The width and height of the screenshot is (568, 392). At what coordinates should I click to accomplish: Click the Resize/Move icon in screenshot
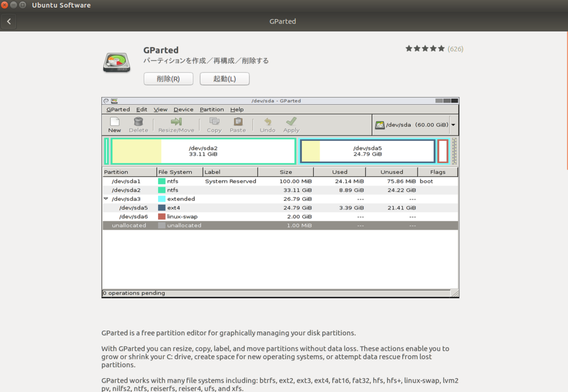[176, 121]
